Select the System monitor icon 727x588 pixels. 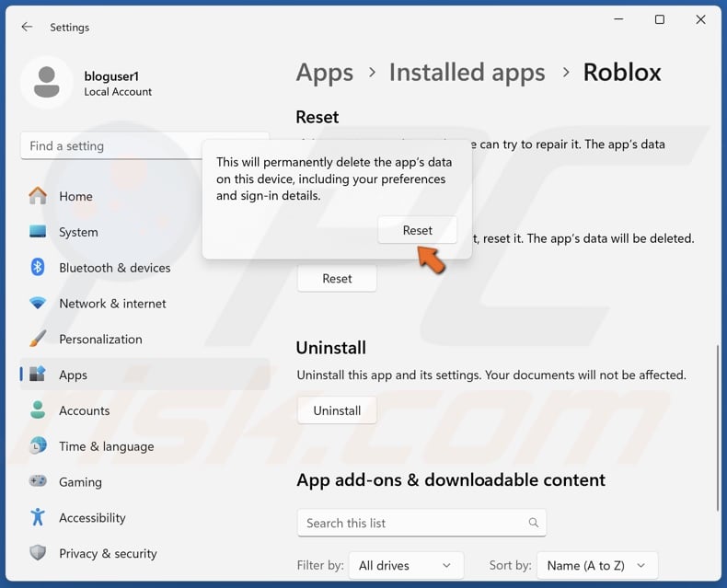point(38,232)
